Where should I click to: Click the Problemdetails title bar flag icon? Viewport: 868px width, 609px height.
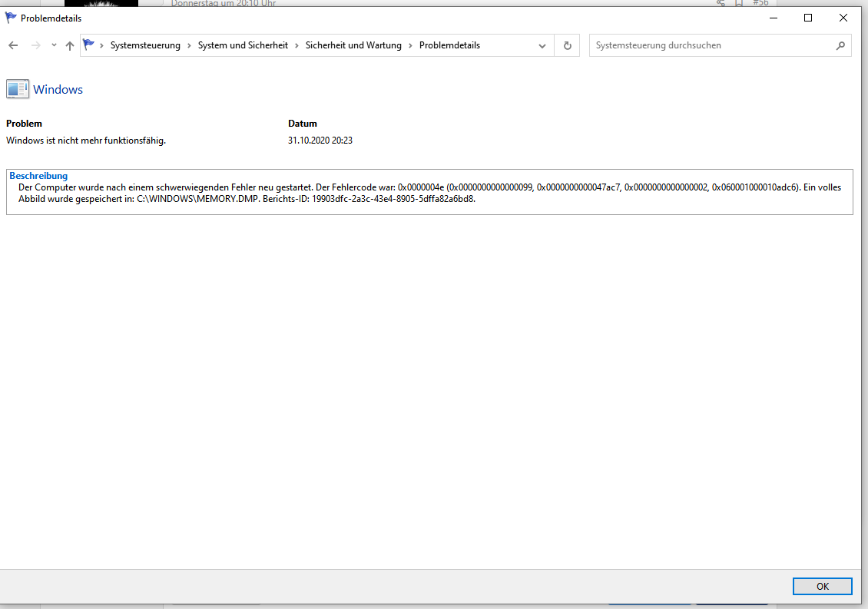11,18
